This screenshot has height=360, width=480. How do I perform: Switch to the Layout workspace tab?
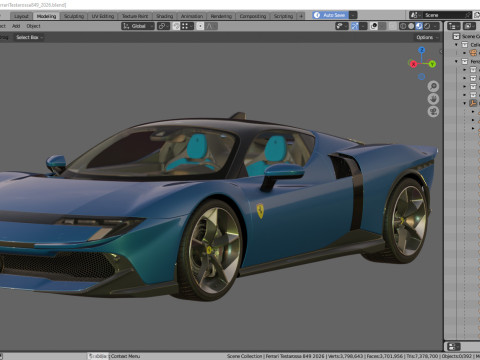pyautogui.click(x=21, y=16)
